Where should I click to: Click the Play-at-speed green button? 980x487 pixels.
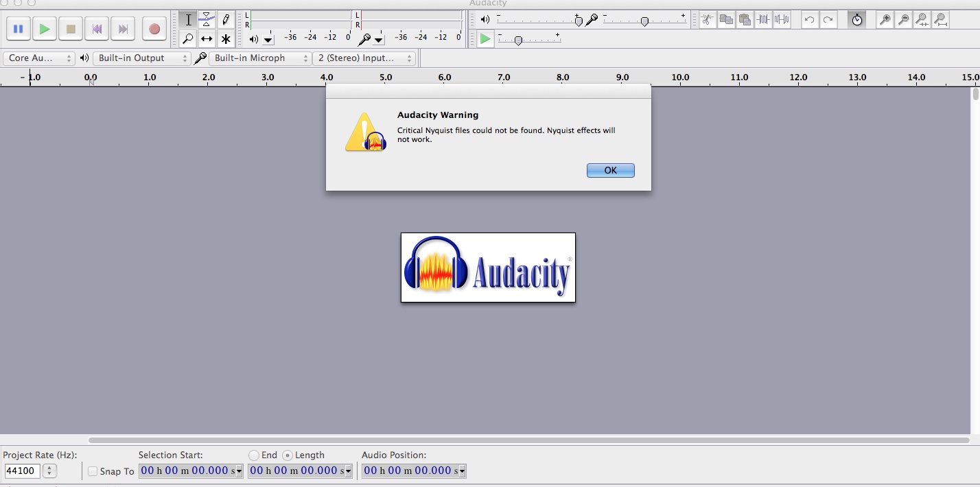tap(485, 39)
